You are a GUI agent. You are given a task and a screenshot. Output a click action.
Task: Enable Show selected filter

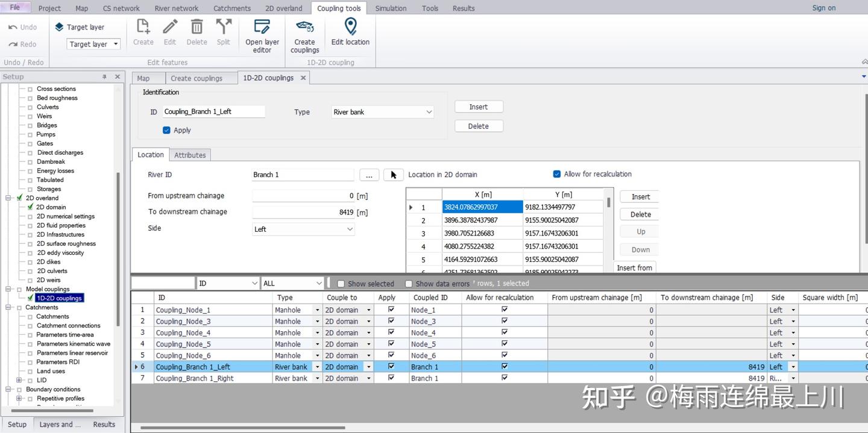tap(341, 283)
